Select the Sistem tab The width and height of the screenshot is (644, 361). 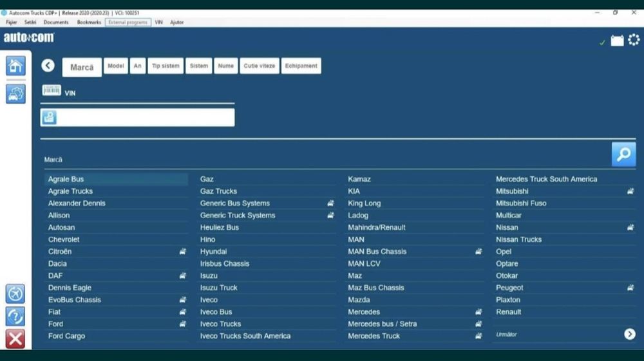point(199,66)
